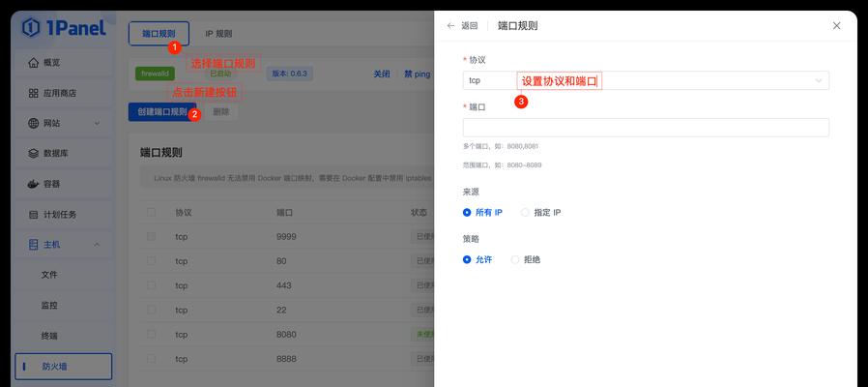Click the 计划任务 calendar icon
The height and width of the screenshot is (387, 868).
pyautogui.click(x=33, y=214)
